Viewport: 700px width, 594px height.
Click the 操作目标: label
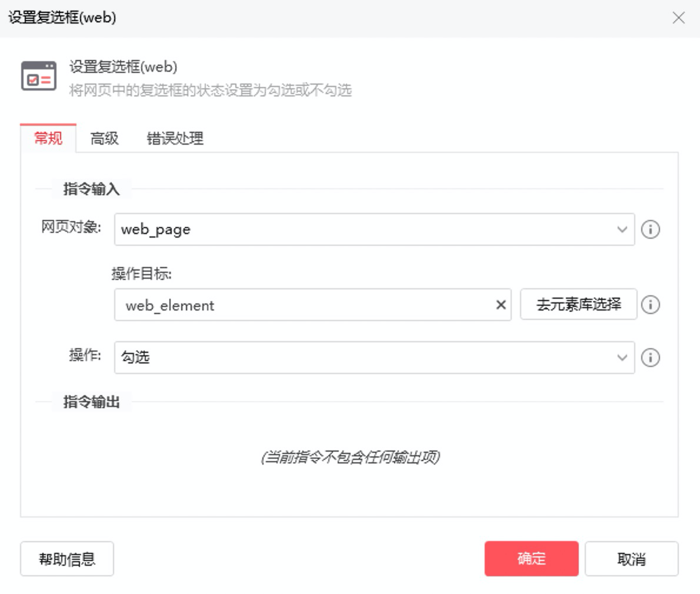pyautogui.click(x=142, y=273)
